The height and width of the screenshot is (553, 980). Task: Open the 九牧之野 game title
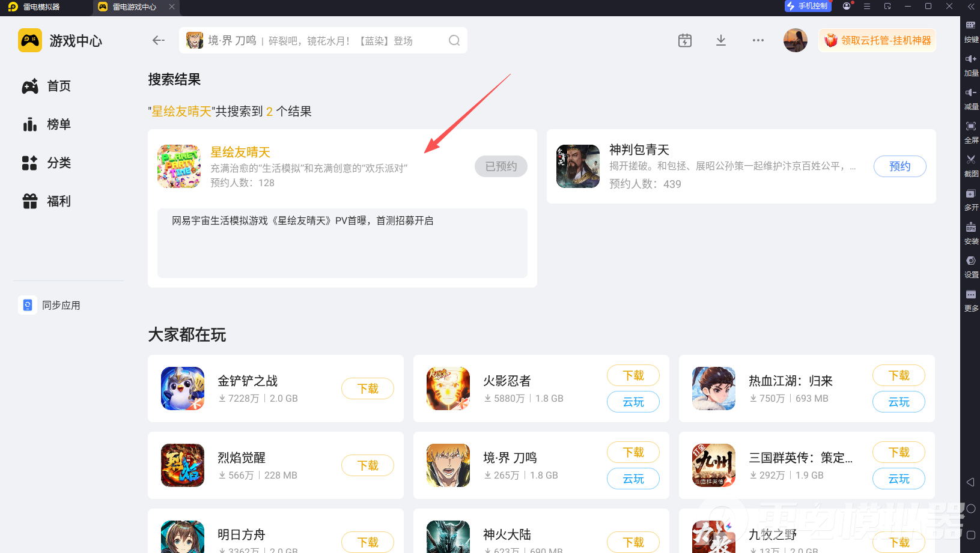(x=773, y=534)
